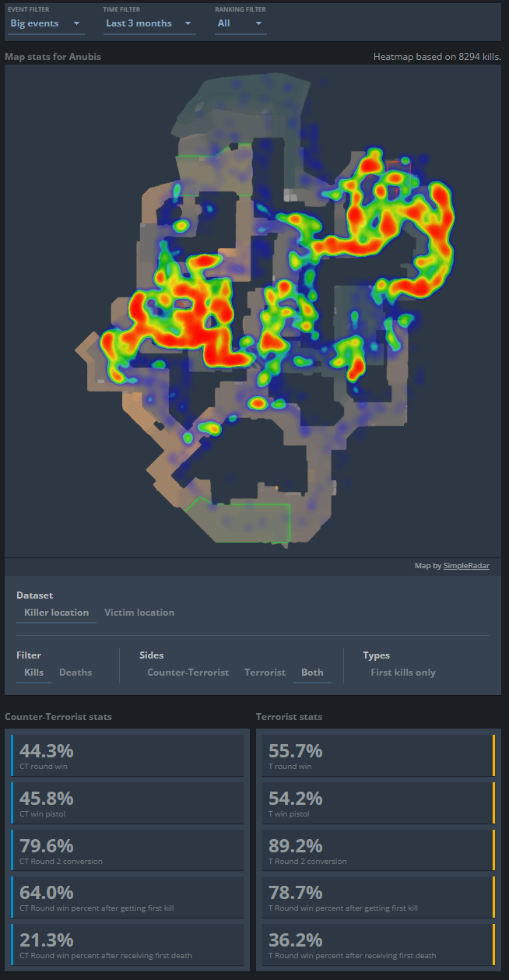This screenshot has width=509, height=980.
Task: Click the Heatmap based on 8294 kills text
Action: coord(437,57)
